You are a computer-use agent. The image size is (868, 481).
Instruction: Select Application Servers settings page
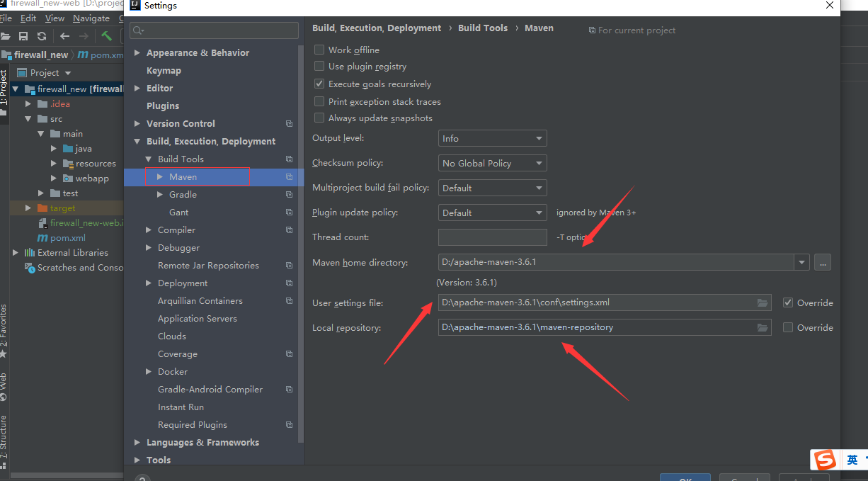[x=198, y=318]
